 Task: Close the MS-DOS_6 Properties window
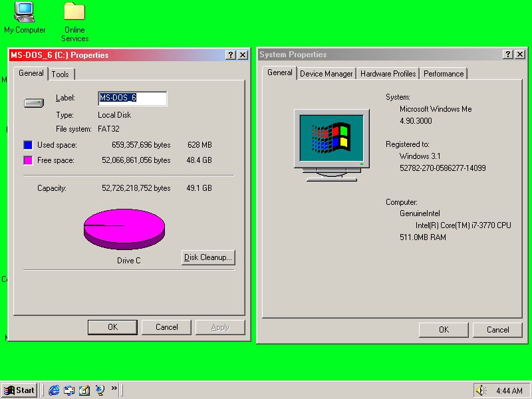tap(243, 55)
